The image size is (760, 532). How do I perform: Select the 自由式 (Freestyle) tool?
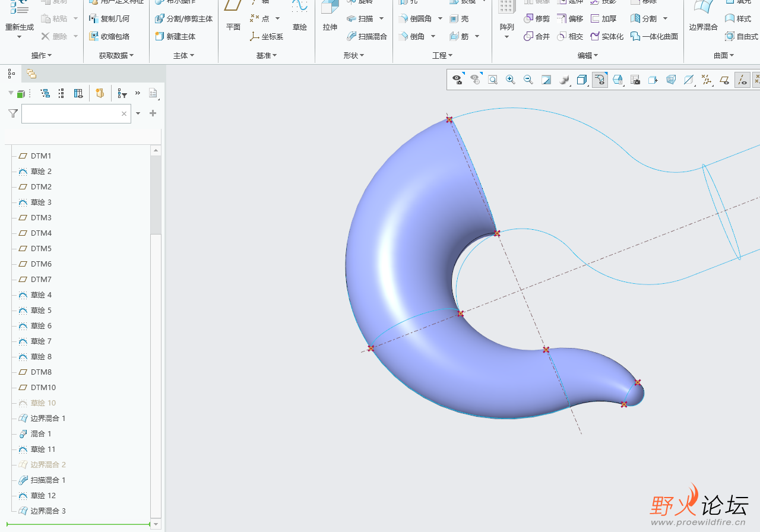[742, 36]
